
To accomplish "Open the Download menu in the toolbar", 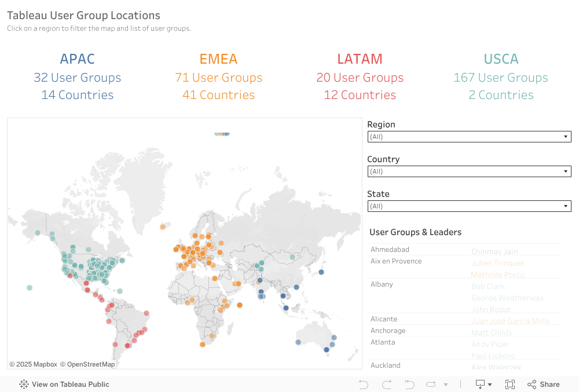I will click(x=483, y=384).
